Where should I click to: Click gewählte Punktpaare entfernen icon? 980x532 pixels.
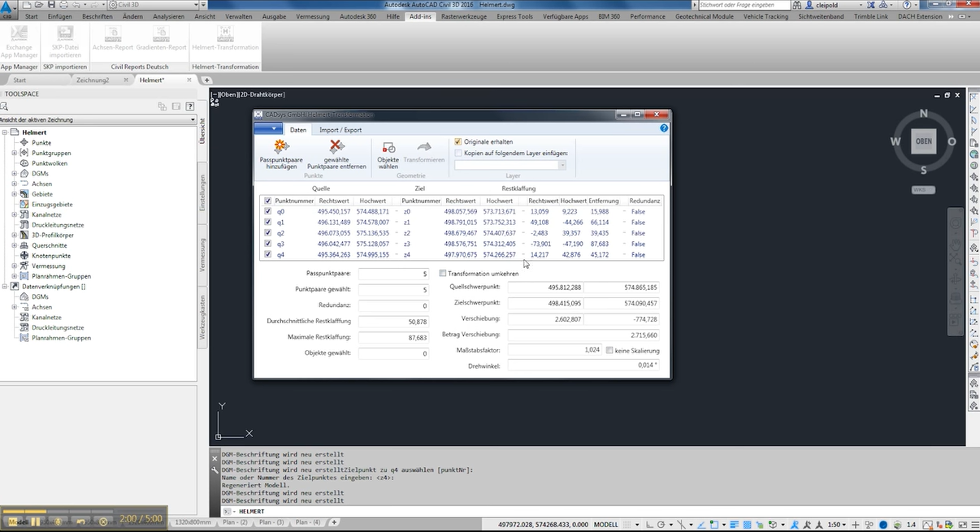click(336, 147)
